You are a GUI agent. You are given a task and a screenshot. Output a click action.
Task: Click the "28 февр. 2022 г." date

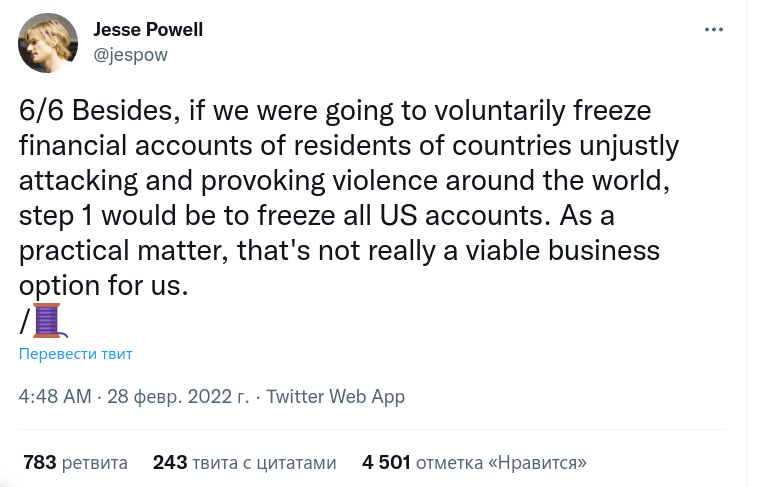coord(177,396)
